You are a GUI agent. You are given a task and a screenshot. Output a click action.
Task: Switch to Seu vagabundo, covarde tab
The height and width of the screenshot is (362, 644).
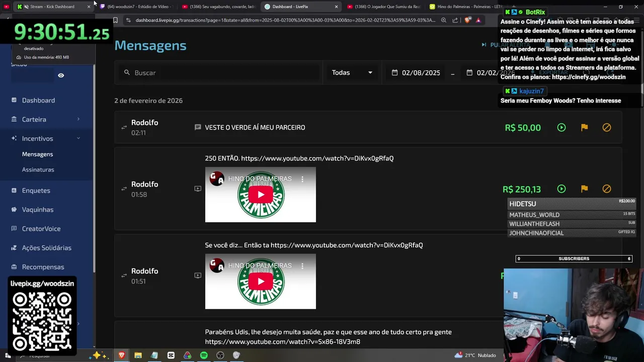click(x=219, y=7)
